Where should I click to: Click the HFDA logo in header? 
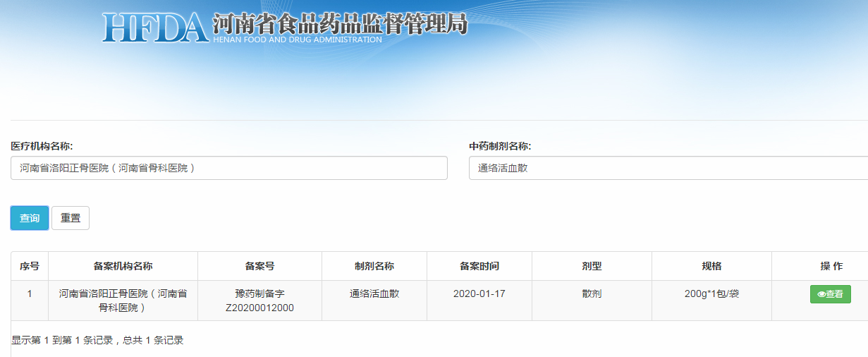pyautogui.click(x=156, y=28)
